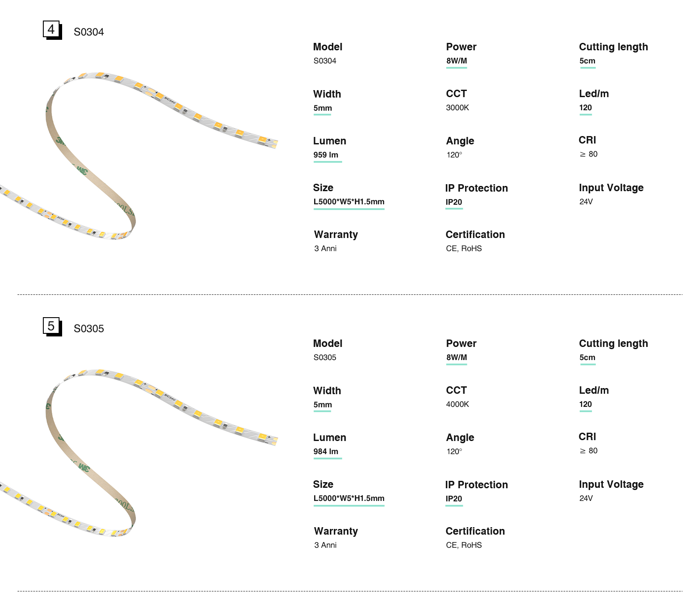The width and height of the screenshot is (700, 595).
Task: Click the 120 Led/m value for S0305
Action: [585, 404]
